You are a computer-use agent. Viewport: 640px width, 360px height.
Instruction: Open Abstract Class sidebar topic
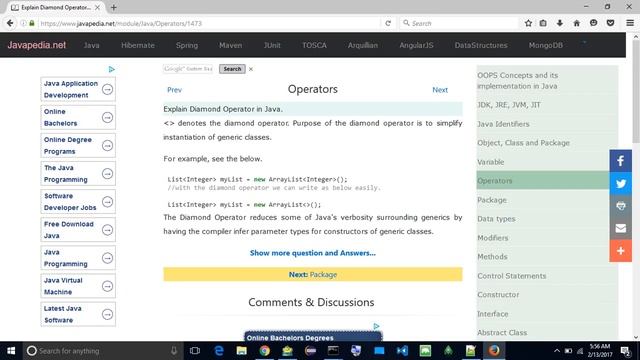click(x=502, y=333)
